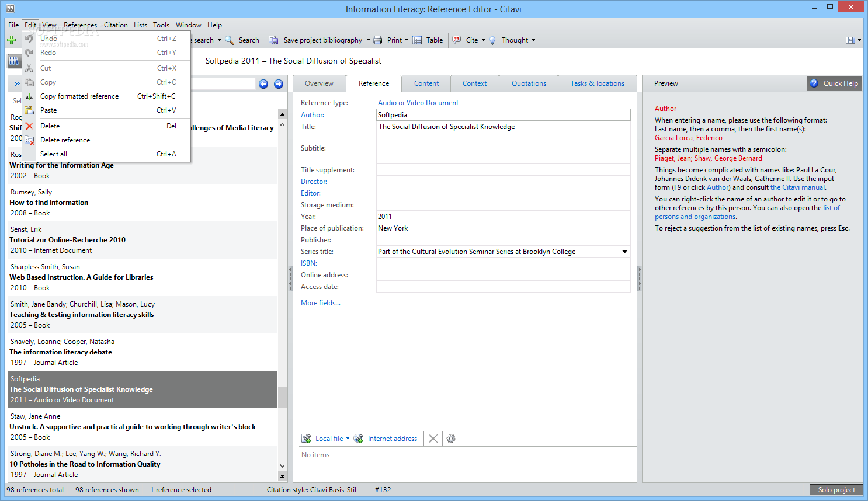Click the ISBN field label link
The height and width of the screenshot is (501, 868).
(308, 263)
